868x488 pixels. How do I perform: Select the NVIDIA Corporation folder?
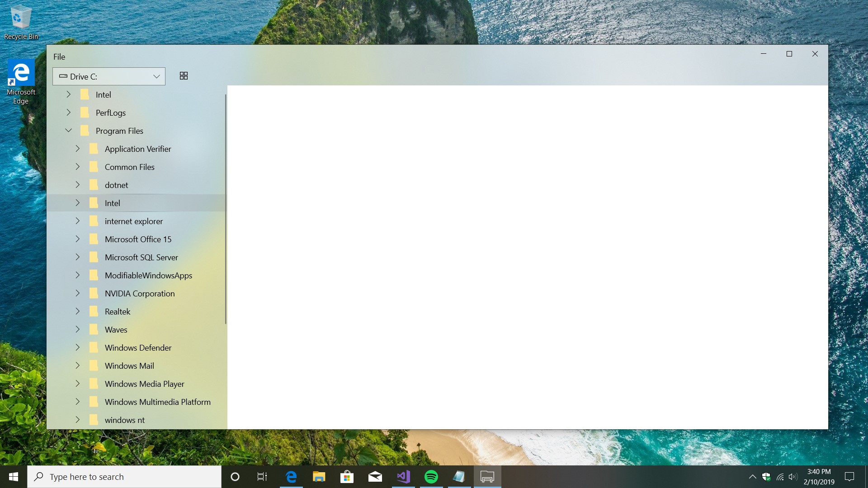[x=140, y=293]
